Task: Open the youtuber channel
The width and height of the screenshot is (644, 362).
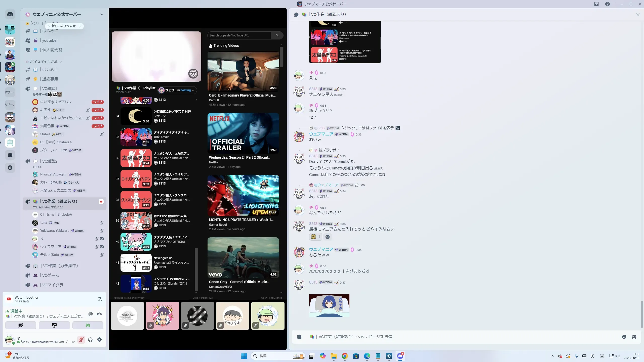Action: point(50,40)
